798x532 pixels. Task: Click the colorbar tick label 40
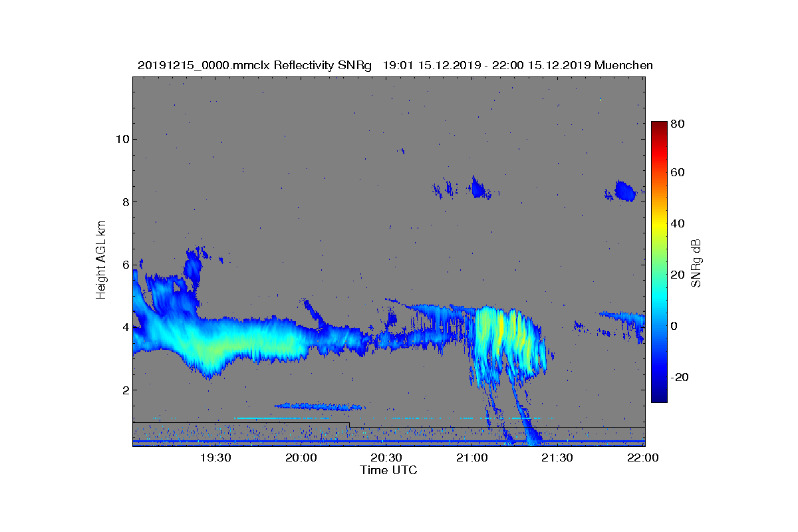(678, 224)
